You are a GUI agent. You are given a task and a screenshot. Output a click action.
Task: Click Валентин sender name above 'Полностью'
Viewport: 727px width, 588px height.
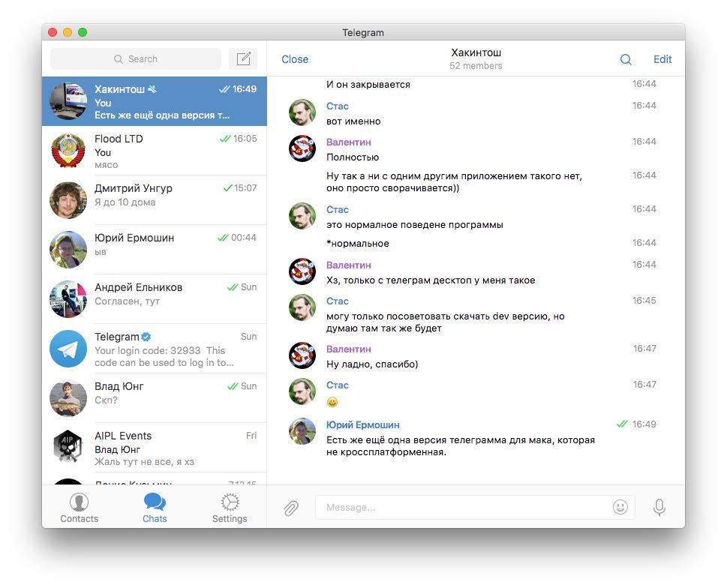coord(349,142)
